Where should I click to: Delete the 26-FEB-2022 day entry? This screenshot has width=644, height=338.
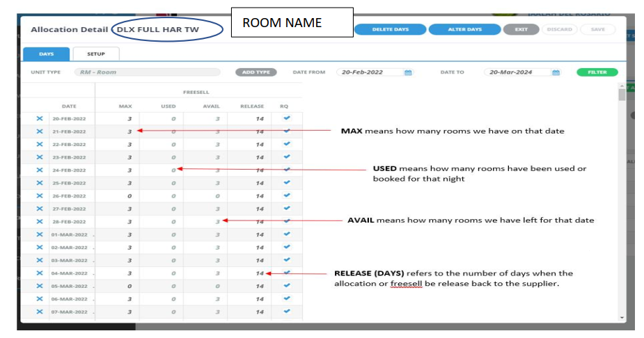pyautogui.click(x=40, y=195)
